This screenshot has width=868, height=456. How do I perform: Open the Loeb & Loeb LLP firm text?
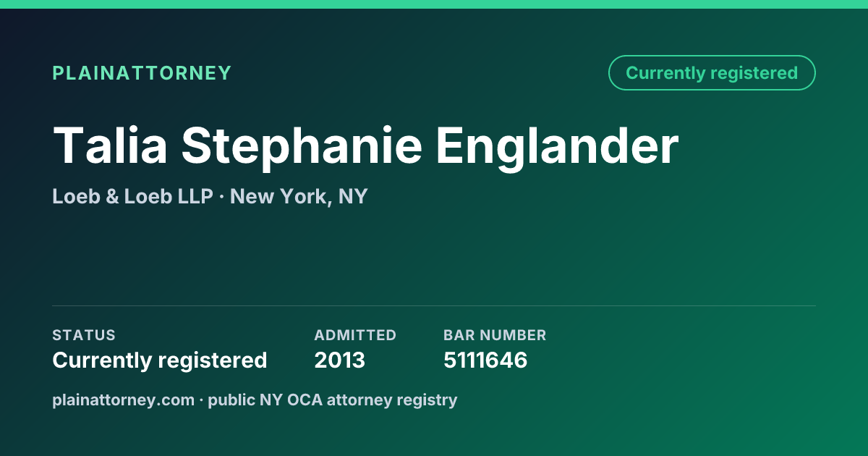point(133,196)
